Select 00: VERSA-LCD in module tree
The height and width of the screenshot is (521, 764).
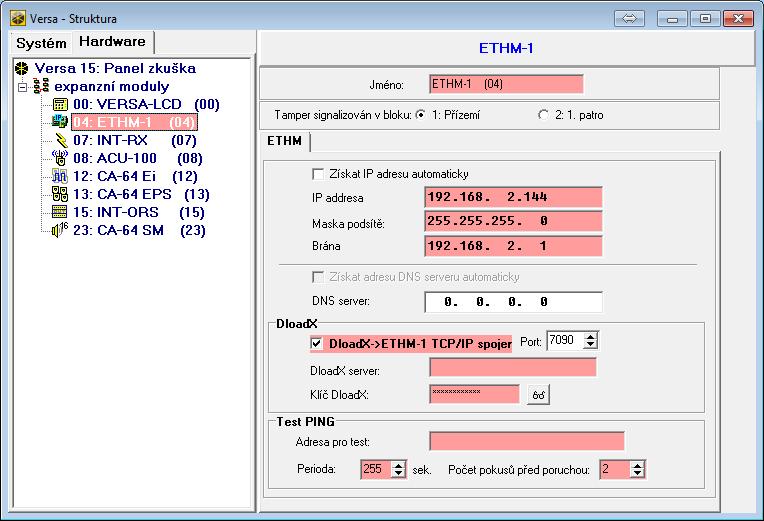tap(146, 104)
